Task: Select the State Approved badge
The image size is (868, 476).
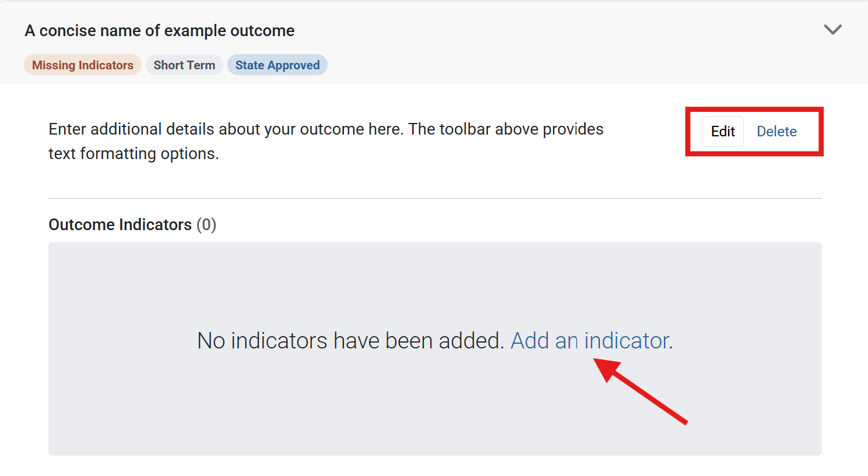Action: click(x=277, y=65)
